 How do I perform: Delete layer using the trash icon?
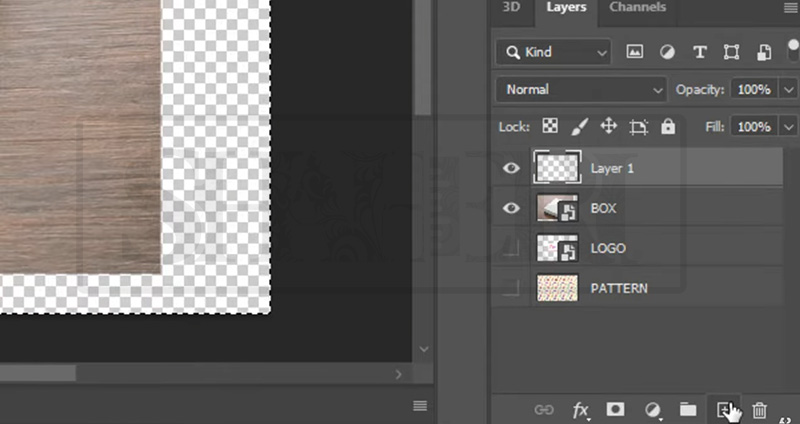coord(760,410)
